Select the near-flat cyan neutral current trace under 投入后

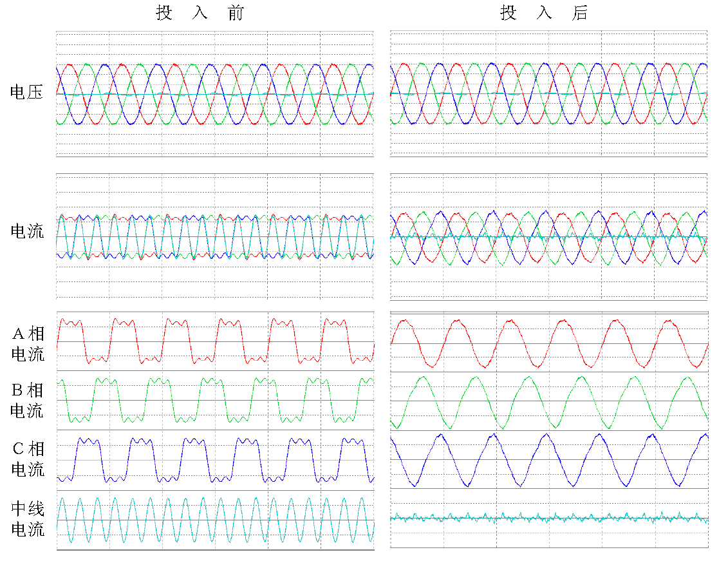click(x=548, y=518)
